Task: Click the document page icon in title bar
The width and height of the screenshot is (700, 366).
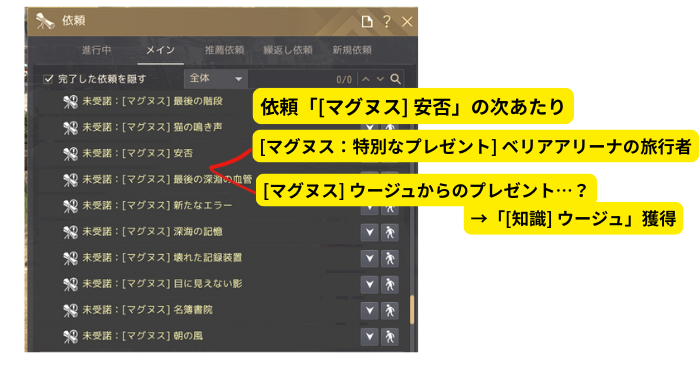Action: point(367,21)
